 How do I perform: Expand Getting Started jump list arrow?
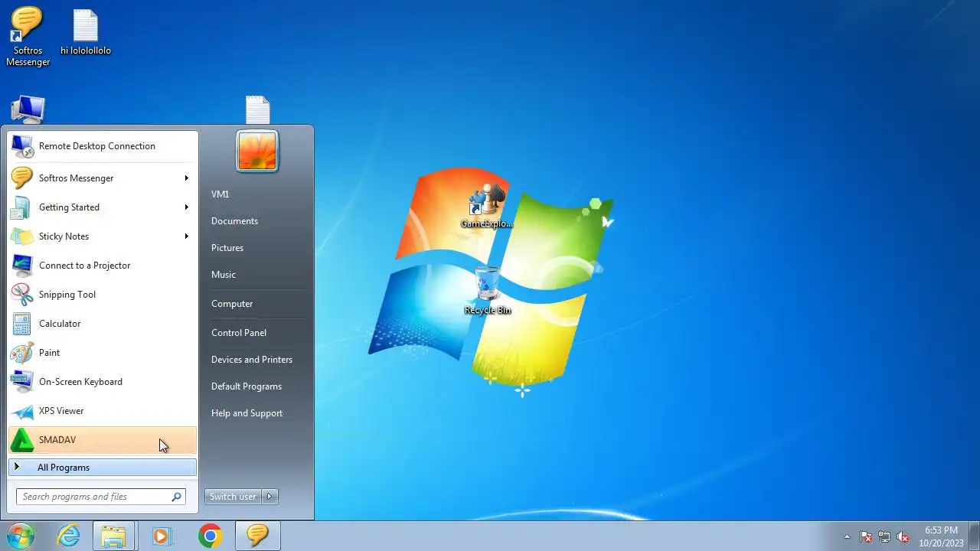tap(186, 207)
